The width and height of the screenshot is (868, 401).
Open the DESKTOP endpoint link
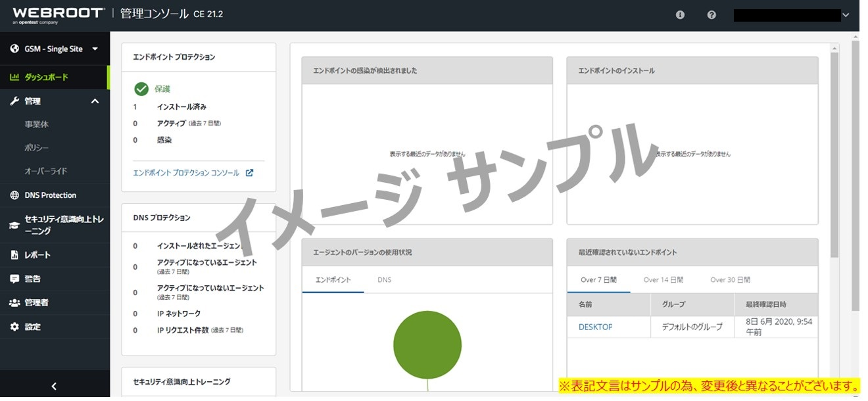point(595,327)
